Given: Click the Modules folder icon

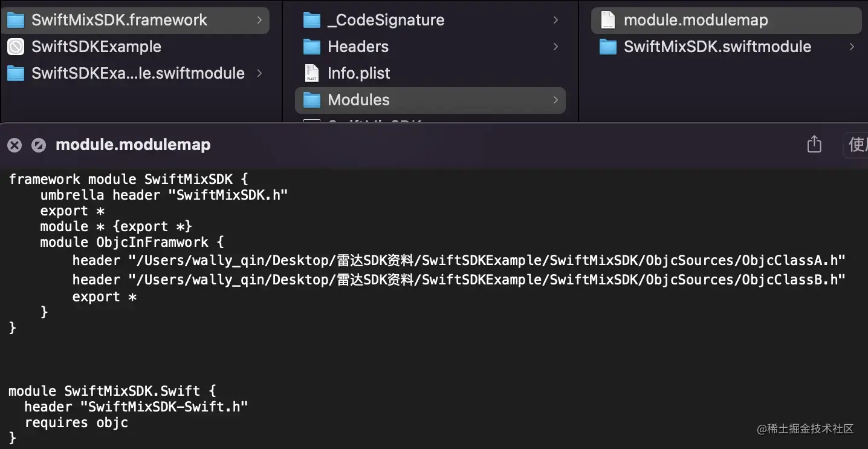Looking at the screenshot, I should [x=312, y=100].
